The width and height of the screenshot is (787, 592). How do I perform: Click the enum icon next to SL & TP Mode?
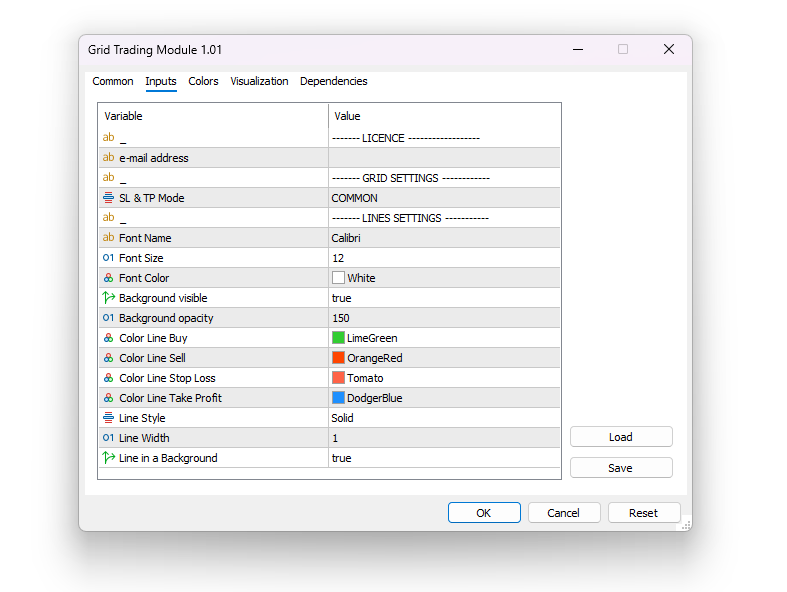108,198
